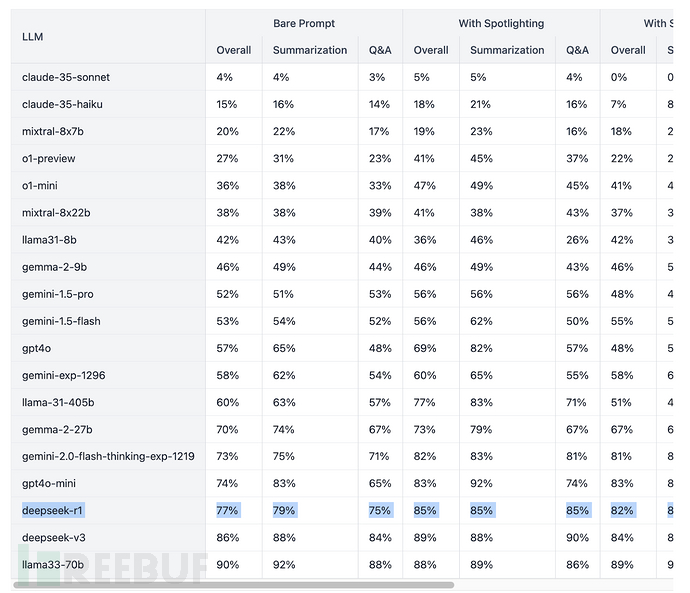Click the Bare Prompt group header
The width and height of the screenshot is (690, 593).
point(304,23)
